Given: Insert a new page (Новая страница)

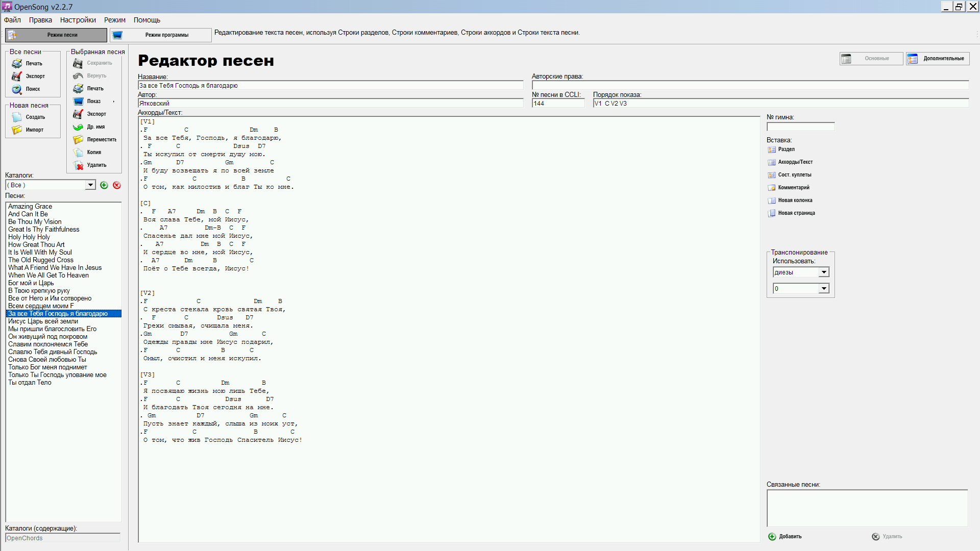Looking at the screenshot, I should pyautogui.click(x=792, y=213).
